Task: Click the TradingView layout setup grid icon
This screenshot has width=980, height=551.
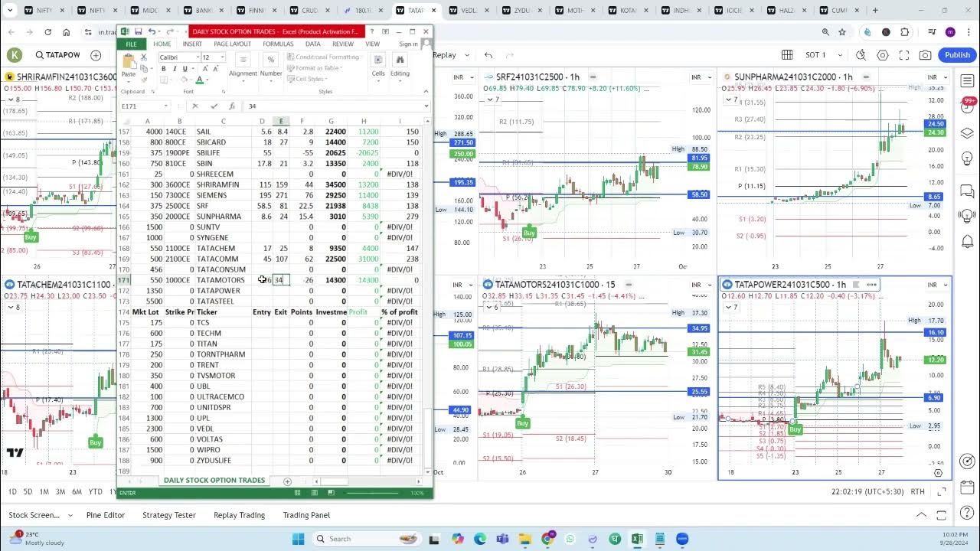Action: pos(787,55)
